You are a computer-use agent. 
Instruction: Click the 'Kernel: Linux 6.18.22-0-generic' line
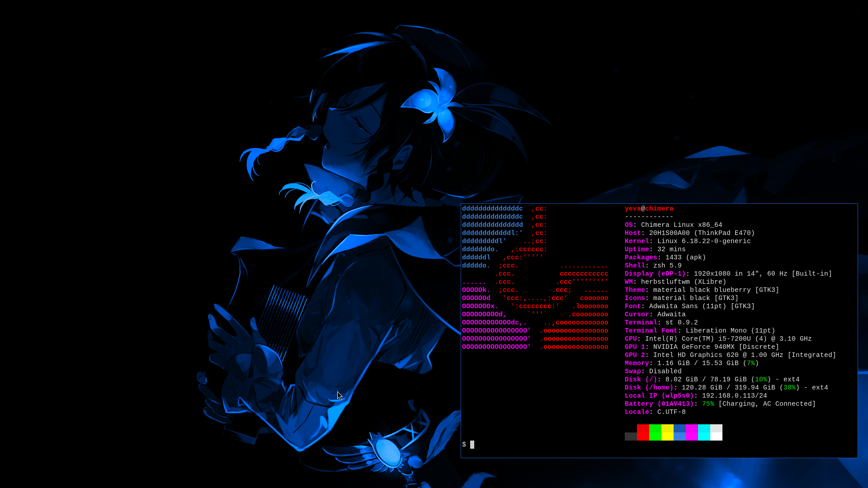pyautogui.click(x=688, y=241)
